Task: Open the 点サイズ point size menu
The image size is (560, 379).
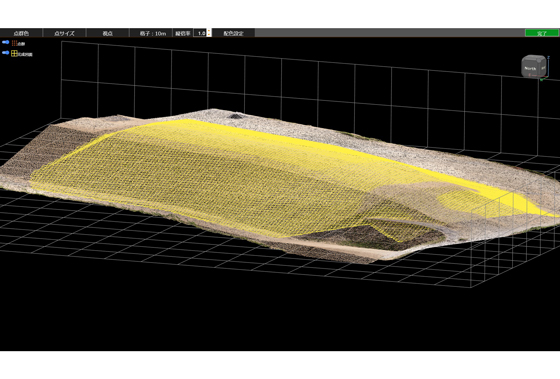Action: [x=64, y=33]
